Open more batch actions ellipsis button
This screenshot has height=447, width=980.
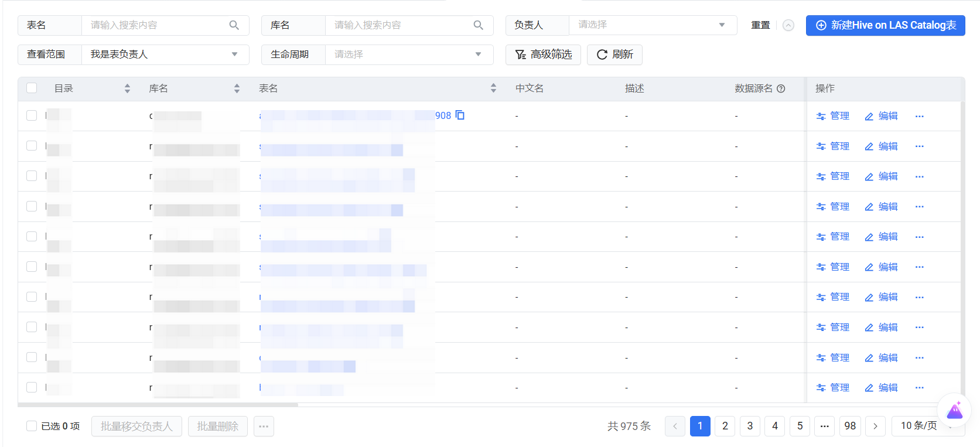click(x=264, y=426)
